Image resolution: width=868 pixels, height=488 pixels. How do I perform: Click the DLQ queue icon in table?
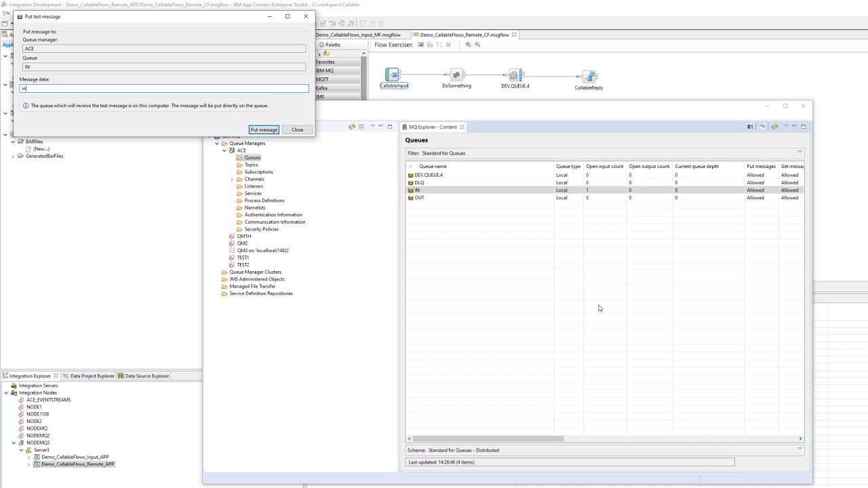410,182
